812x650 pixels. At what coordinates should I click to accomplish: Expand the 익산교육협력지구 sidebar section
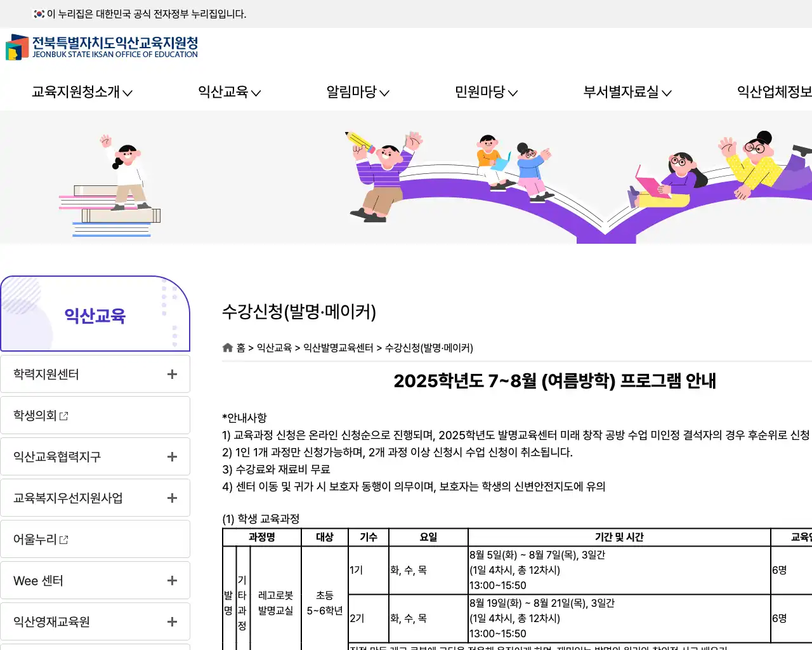(171, 456)
